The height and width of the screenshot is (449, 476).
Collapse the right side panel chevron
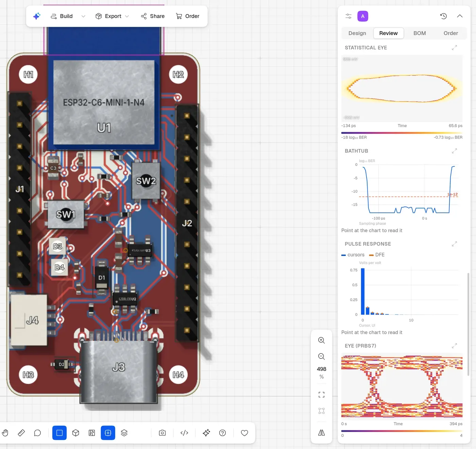[x=460, y=16]
